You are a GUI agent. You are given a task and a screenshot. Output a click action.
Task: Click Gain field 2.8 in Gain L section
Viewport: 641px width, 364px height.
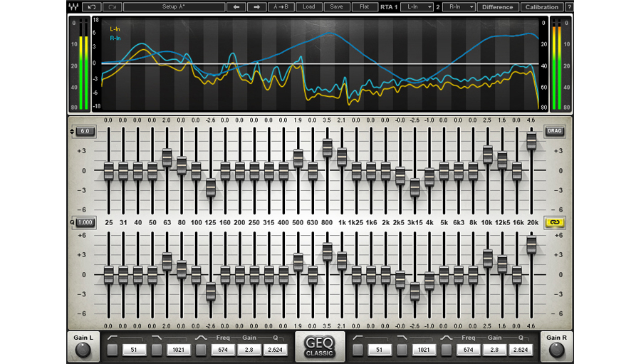pos(249,350)
